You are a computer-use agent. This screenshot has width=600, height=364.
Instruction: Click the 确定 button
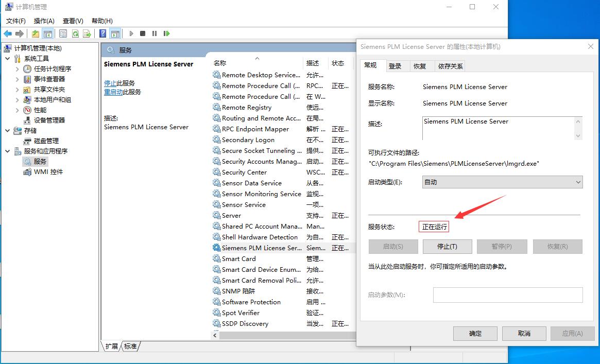click(475, 333)
